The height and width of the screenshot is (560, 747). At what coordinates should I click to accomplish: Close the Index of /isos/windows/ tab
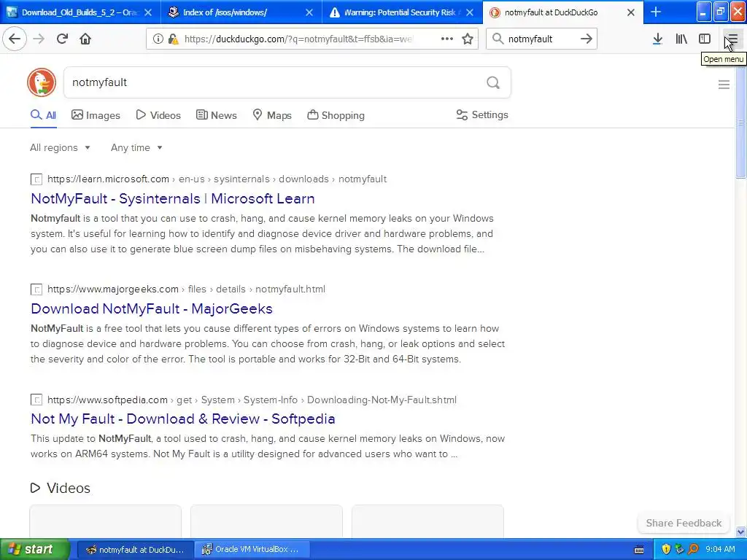coord(309,12)
